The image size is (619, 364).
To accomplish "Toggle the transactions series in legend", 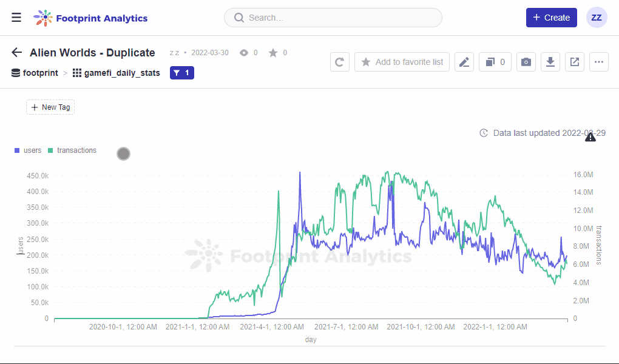I will [72, 150].
